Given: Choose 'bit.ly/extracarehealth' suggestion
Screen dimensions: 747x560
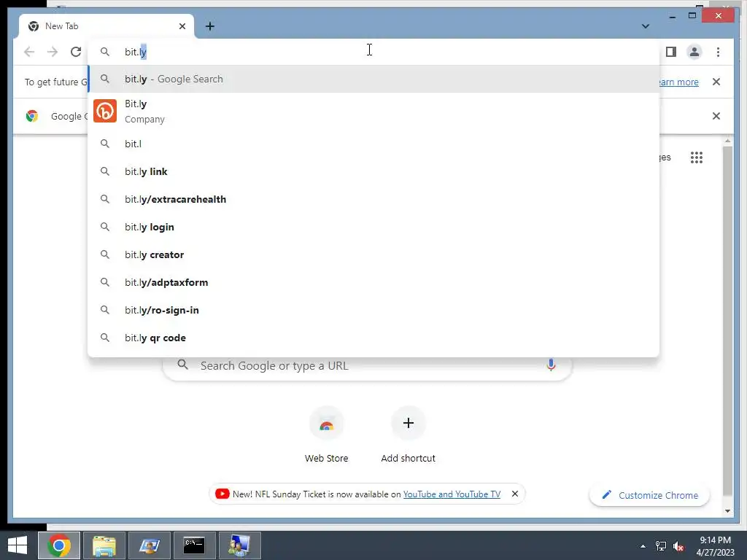Looking at the screenshot, I should click(x=373, y=199).
